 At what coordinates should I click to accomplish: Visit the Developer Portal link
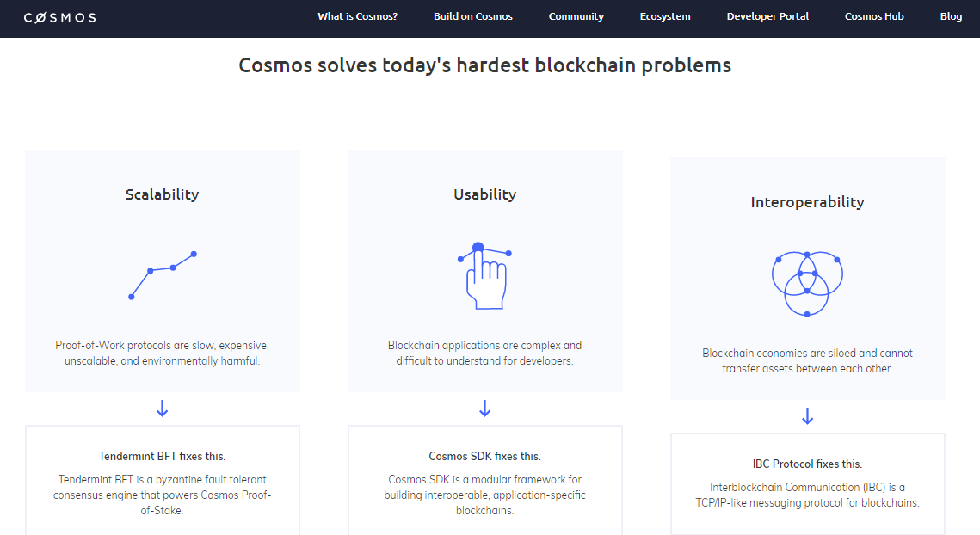pyautogui.click(x=767, y=16)
